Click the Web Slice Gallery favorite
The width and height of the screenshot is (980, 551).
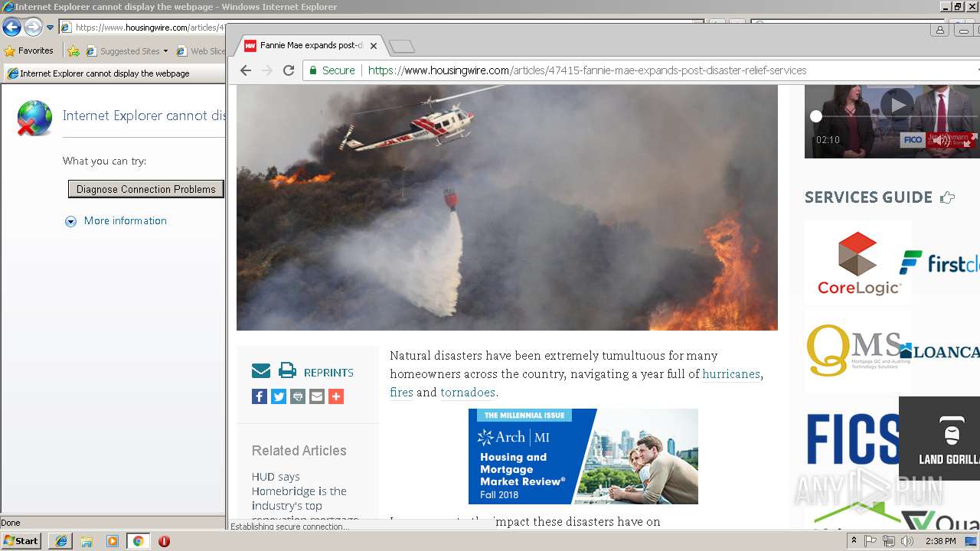click(x=201, y=51)
